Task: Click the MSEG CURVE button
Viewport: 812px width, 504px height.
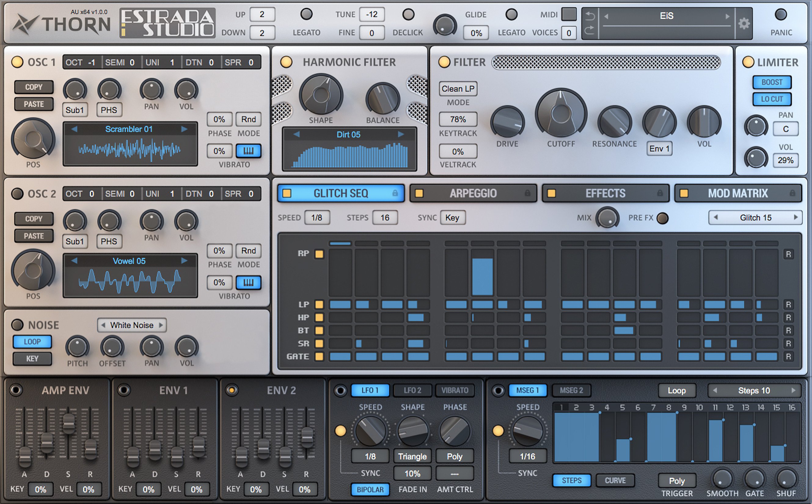Action: [x=615, y=480]
